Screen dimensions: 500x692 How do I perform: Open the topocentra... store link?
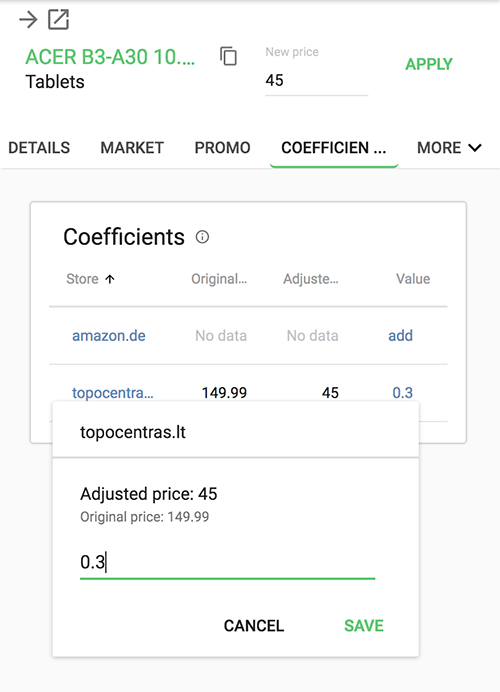pos(113,393)
